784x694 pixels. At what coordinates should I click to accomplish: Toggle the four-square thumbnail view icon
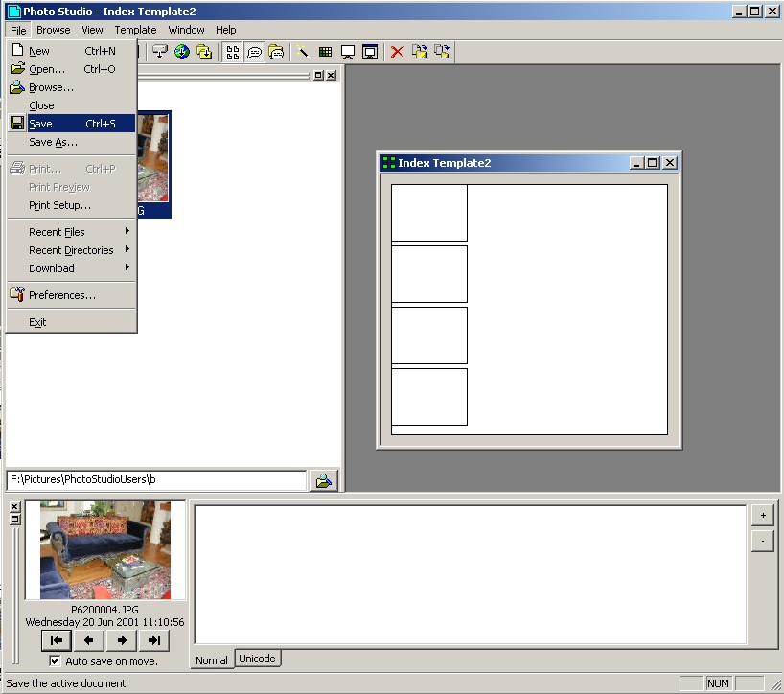point(233,52)
